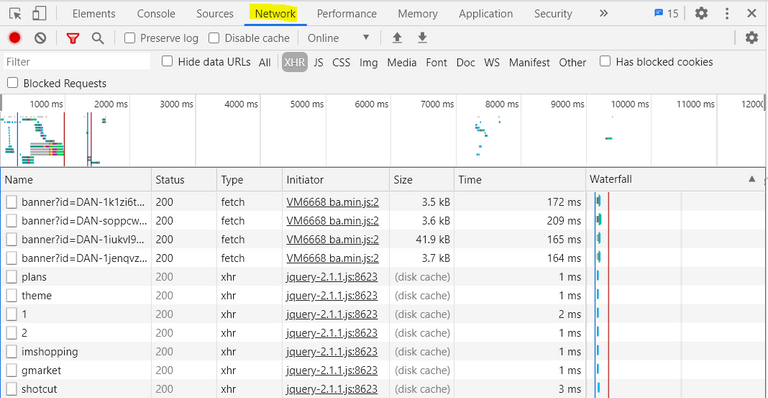Activate the inspect element picker icon
Image resolution: width=768 pixels, height=398 pixels.
(15, 14)
